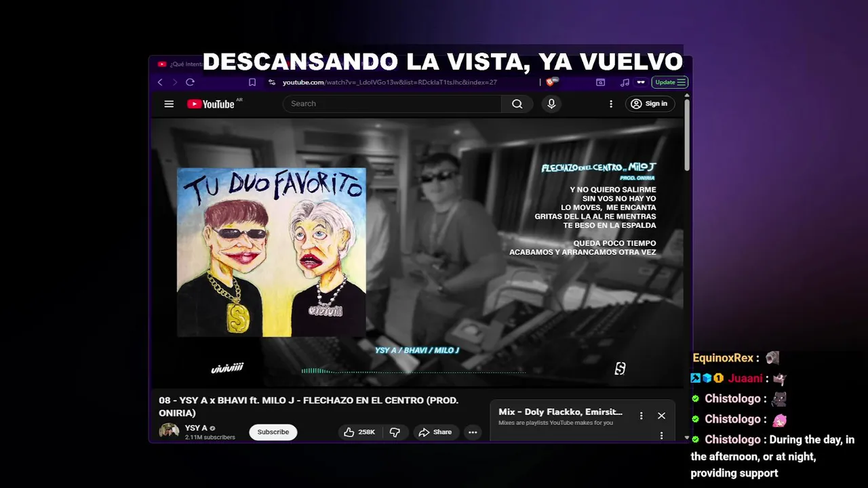868x488 pixels.
Task: Click the browser Update menu button
Action: 670,82
